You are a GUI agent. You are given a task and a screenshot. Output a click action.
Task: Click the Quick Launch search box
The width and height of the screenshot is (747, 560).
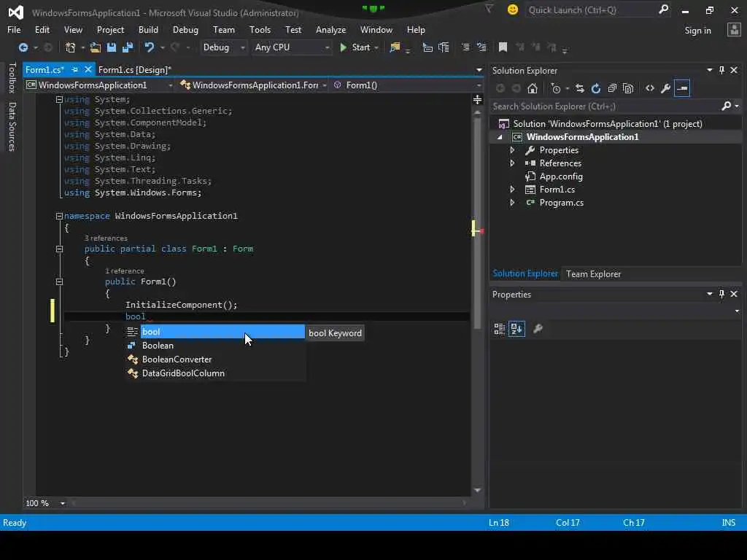click(591, 9)
